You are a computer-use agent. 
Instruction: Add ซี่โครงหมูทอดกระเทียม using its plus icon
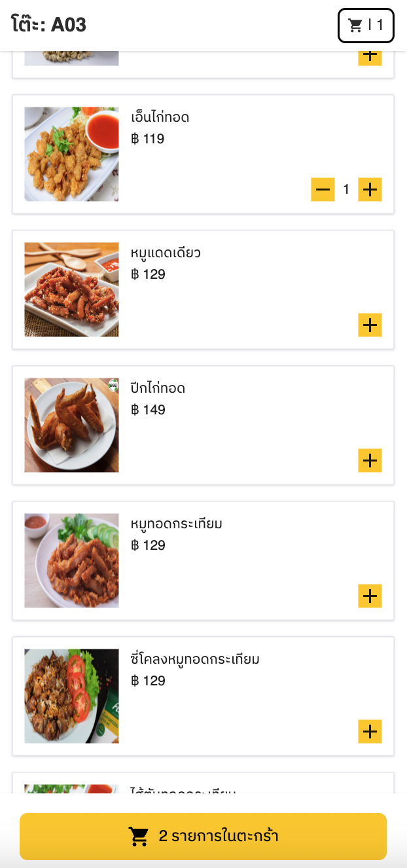tap(370, 732)
